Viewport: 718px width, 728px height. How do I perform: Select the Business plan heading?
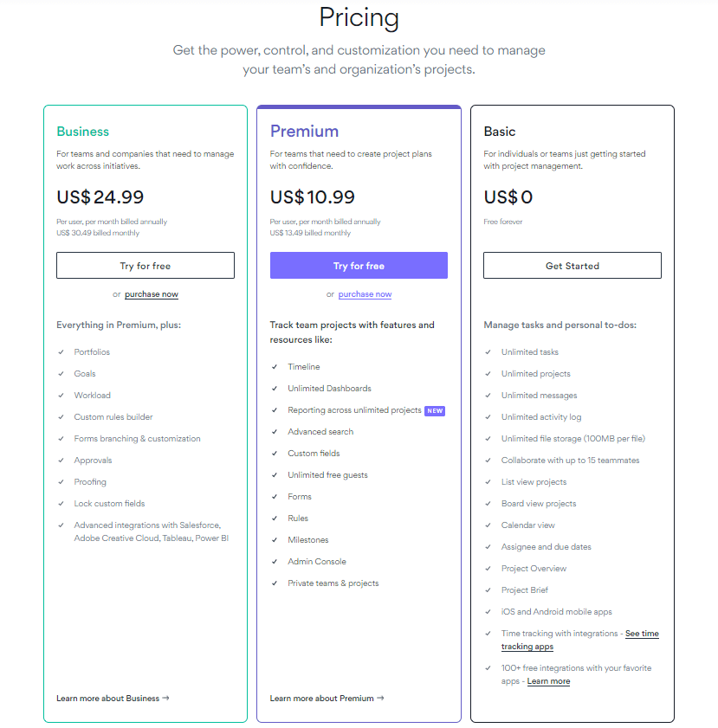pos(83,132)
